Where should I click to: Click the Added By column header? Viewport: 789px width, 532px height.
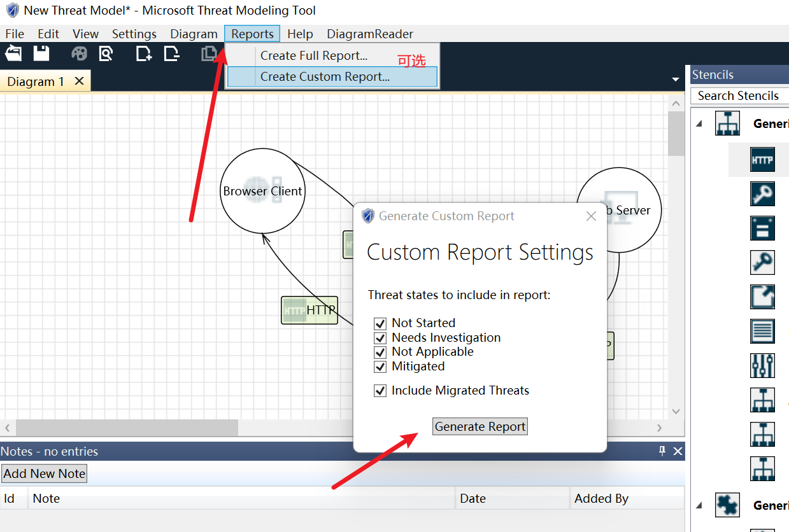click(627, 498)
